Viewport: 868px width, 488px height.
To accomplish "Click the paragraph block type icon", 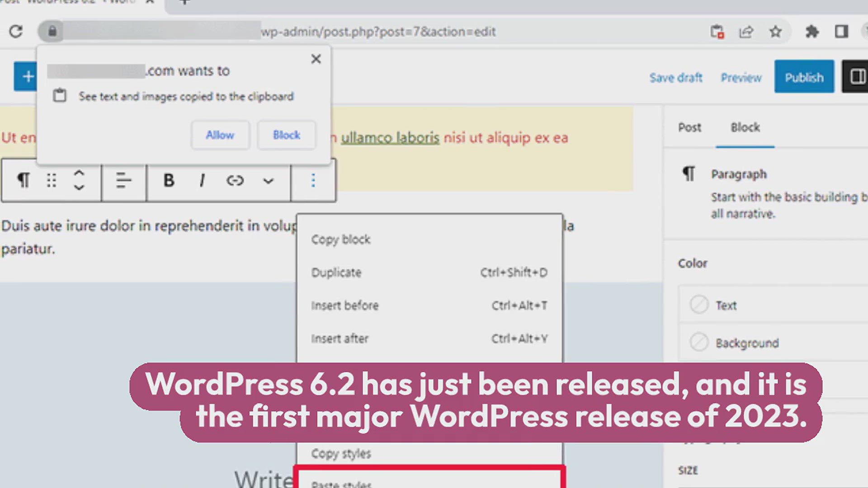I will (24, 180).
